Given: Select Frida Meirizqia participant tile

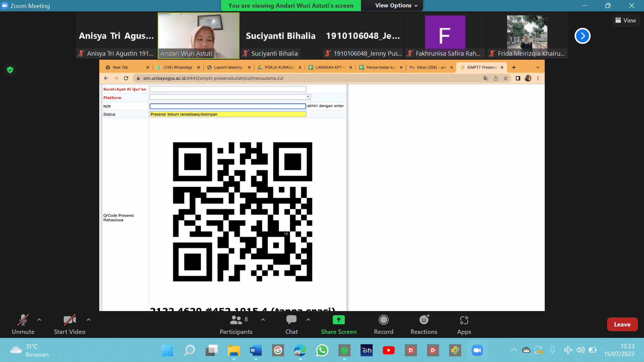Looking at the screenshot, I should pos(527,36).
